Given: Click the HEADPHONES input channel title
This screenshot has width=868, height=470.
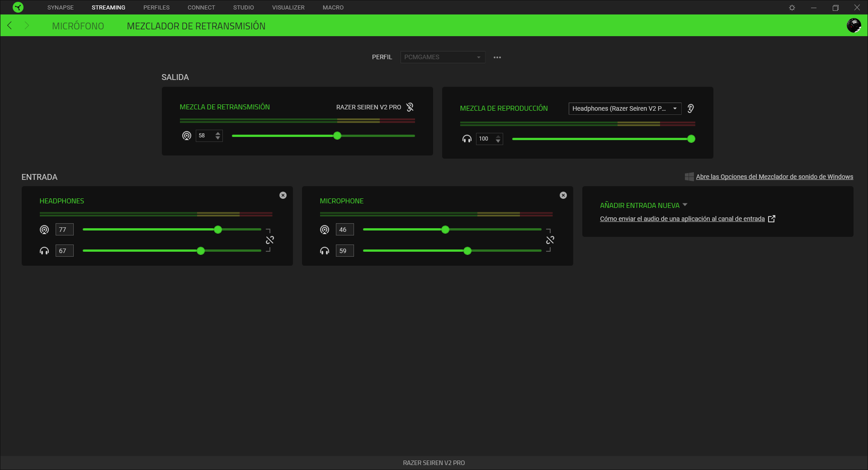Looking at the screenshot, I should (62, 201).
